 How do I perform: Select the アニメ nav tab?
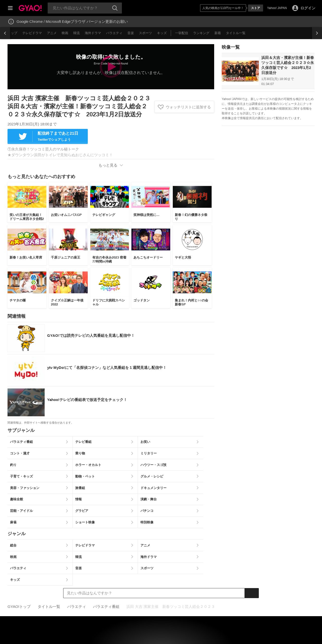pyautogui.click(x=52, y=33)
